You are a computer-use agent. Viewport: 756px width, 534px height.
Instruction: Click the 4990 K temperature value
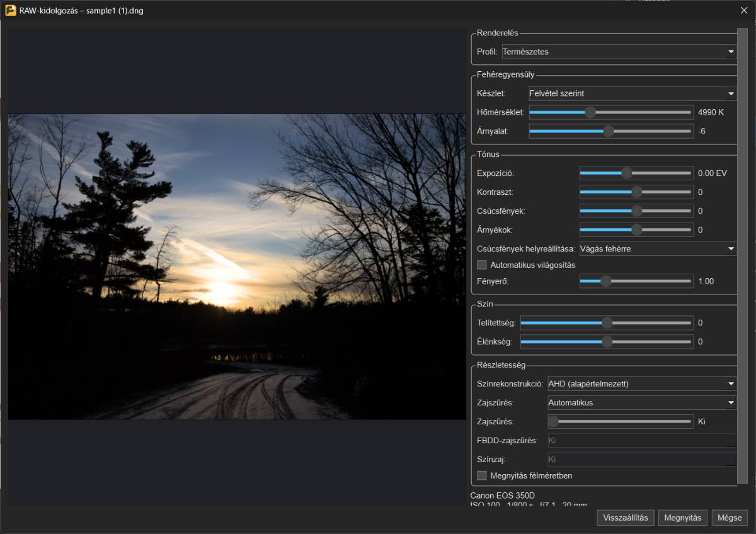(711, 112)
